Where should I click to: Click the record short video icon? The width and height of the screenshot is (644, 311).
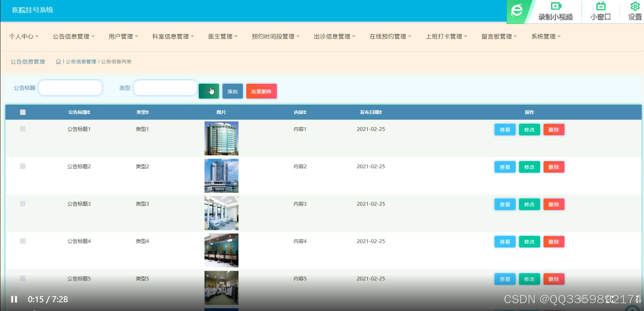point(556,6)
